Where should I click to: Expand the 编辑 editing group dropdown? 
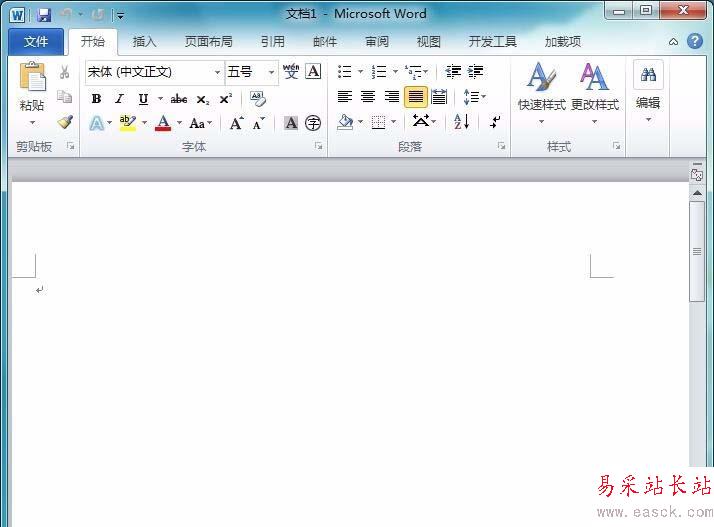pos(648,120)
